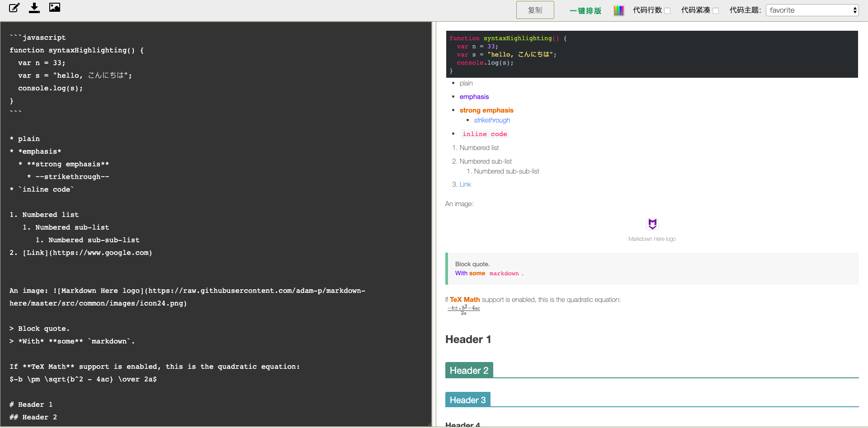Open the 代码主题 favorite dropdown

pos(812,10)
